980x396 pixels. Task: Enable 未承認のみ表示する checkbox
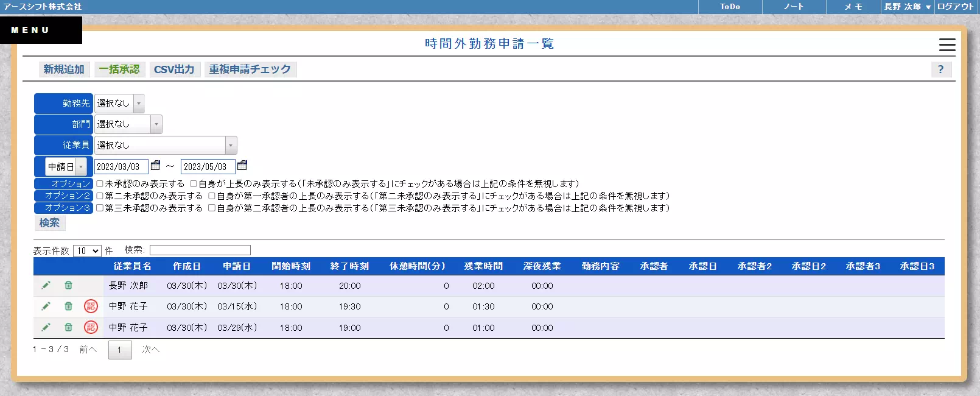pyautogui.click(x=100, y=183)
